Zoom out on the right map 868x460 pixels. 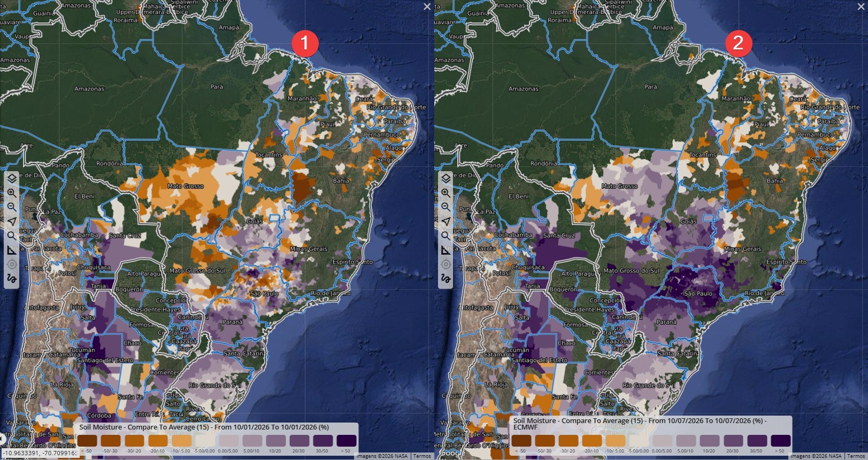(x=445, y=207)
